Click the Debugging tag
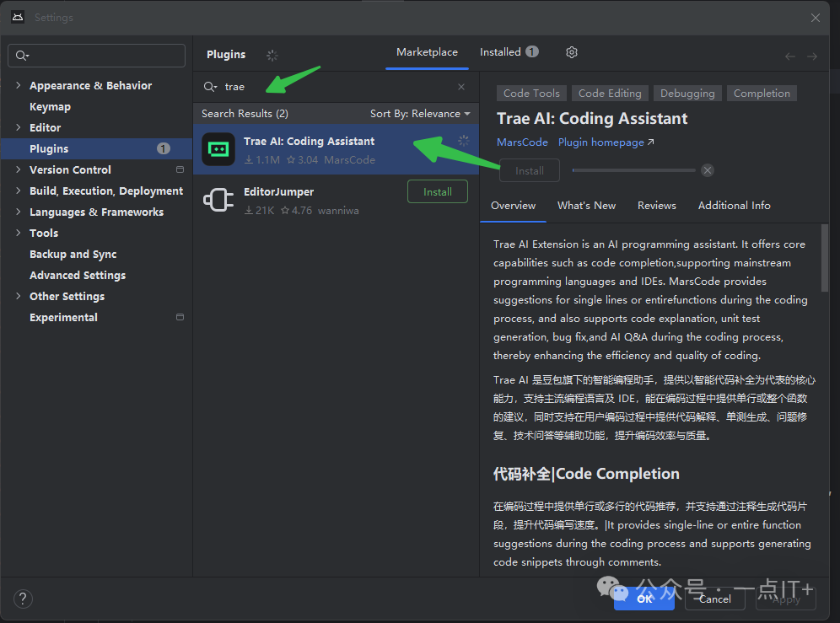The height and width of the screenshot is (623, 840). coord(687,94)
